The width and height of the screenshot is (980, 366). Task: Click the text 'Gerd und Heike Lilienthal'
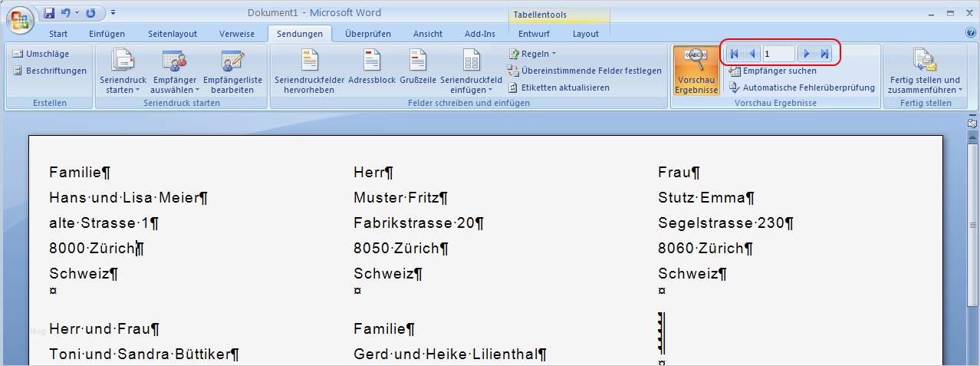point(446,354)
